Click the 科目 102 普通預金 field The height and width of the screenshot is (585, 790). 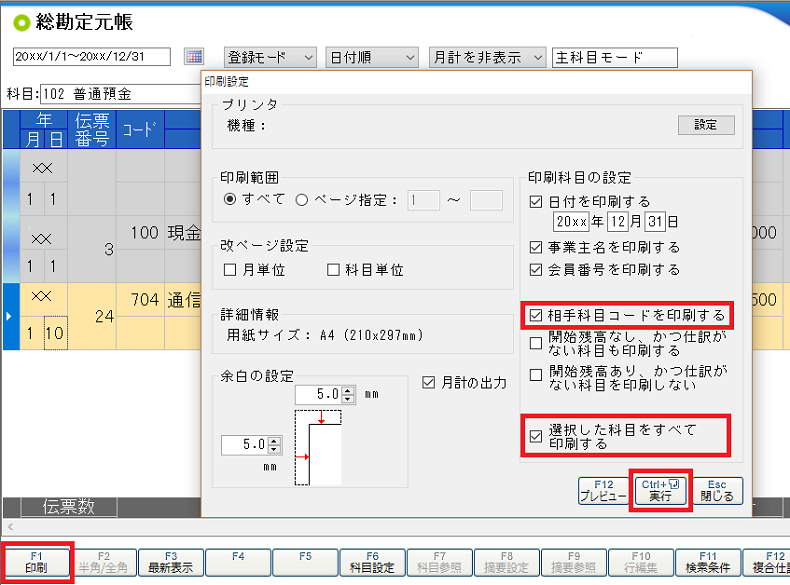[x=121, y=94]
